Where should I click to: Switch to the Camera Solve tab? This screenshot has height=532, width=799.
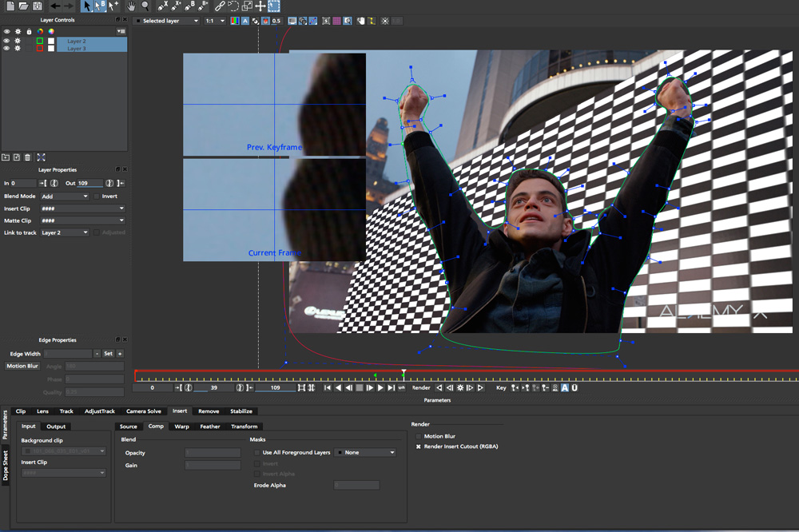144,411
